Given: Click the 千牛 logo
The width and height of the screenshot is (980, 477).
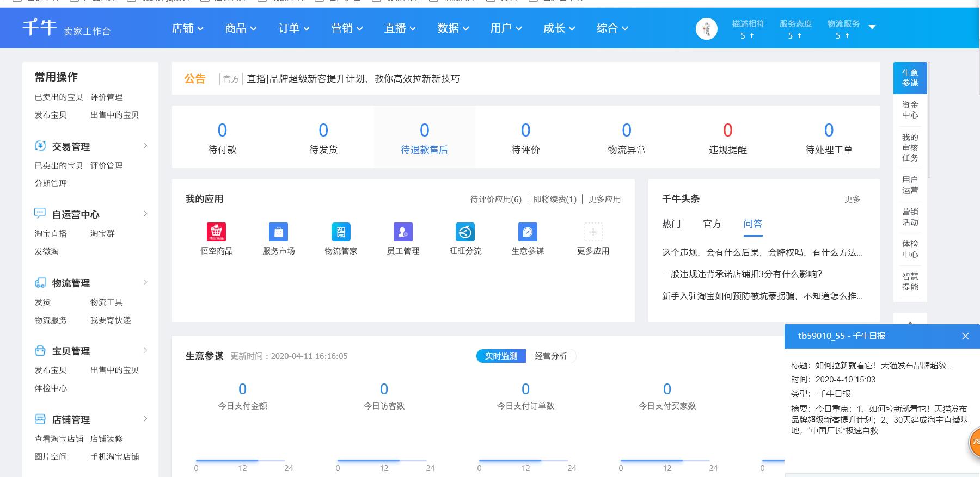Looking at the screenshot, I should (39, 28).
